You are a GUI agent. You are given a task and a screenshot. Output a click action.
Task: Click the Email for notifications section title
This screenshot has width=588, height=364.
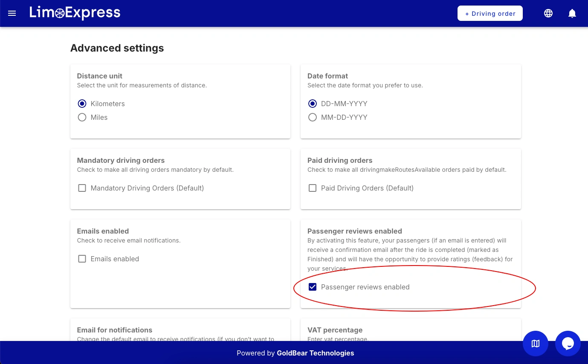[114, 330]
